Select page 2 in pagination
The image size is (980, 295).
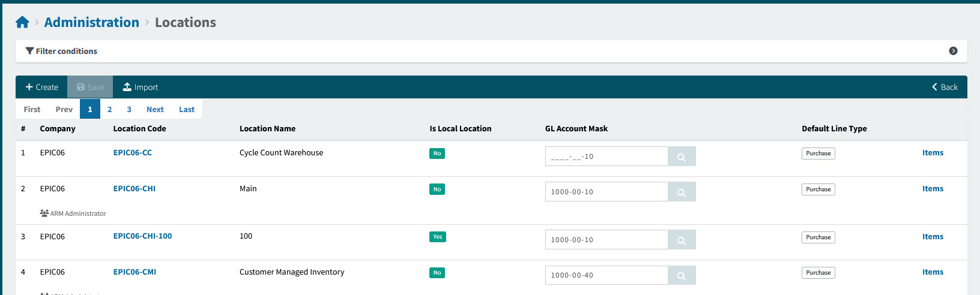click(109, 109)
